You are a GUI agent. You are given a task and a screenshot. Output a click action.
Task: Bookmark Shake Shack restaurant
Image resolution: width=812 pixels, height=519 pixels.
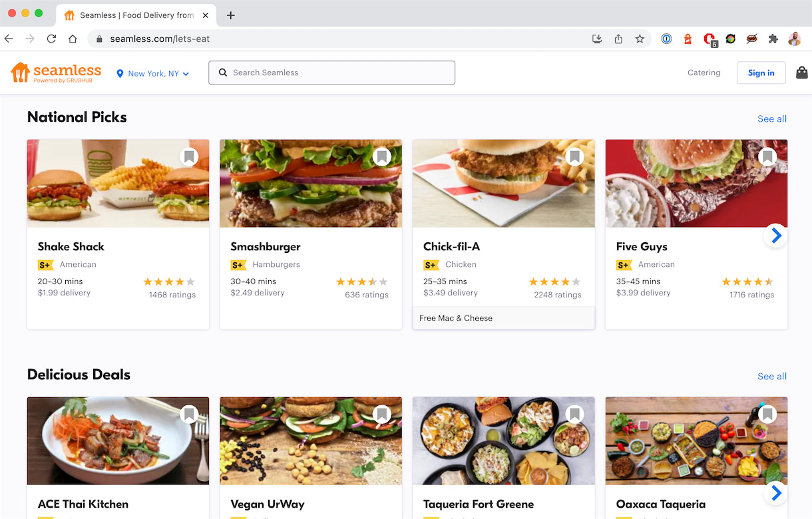pos(189,157)
